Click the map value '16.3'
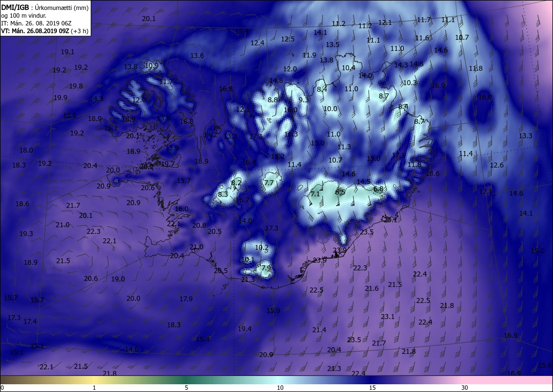 coord(291,134)
